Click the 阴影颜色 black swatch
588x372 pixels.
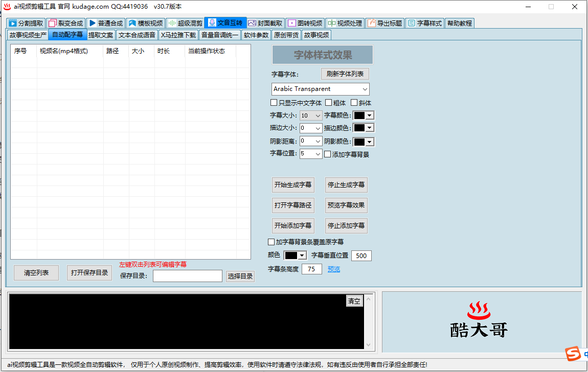(359, 142)
